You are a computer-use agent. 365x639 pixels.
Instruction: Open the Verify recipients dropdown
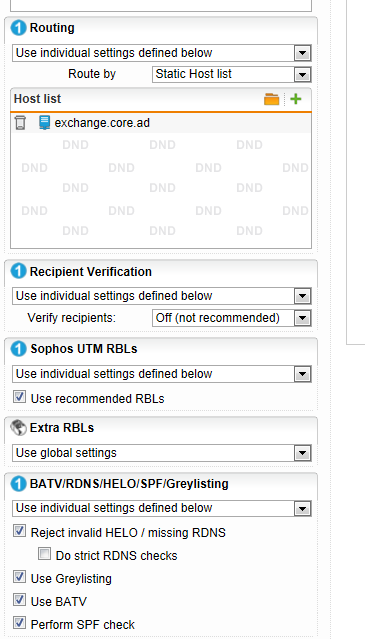coord(232,318)
